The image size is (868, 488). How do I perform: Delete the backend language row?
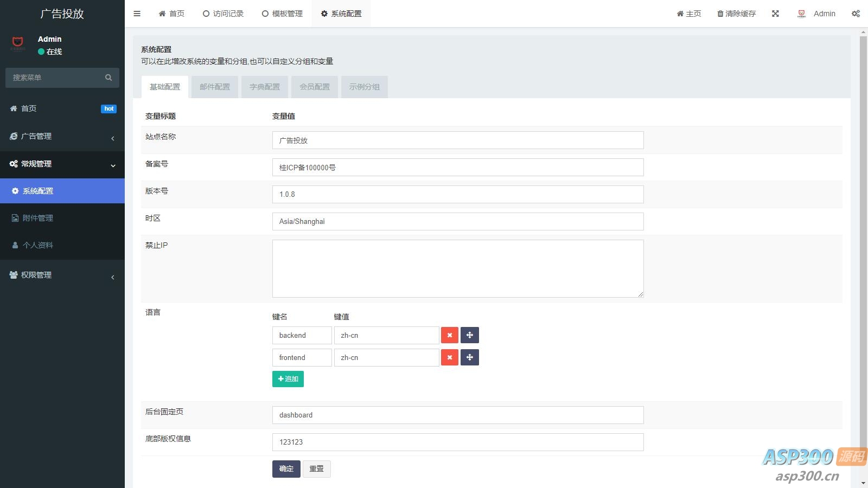(449, 335)
